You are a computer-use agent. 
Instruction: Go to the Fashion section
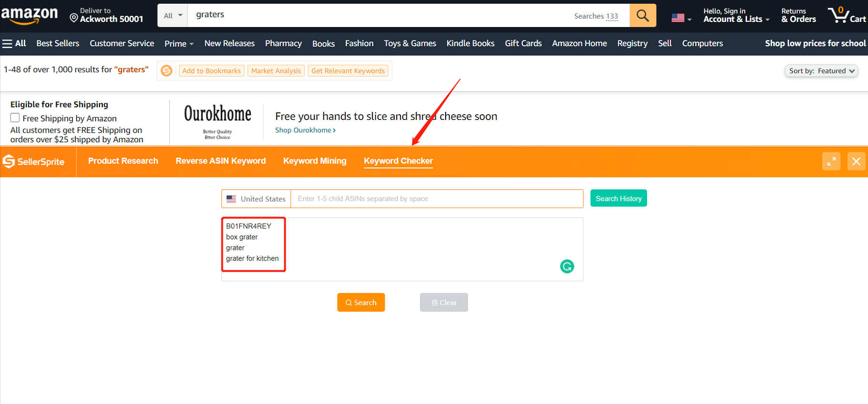(x=359, y=43)
